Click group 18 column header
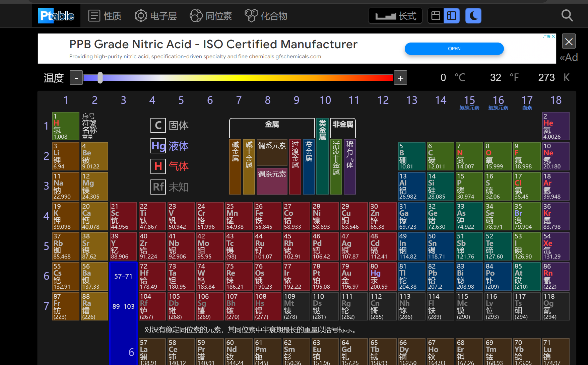 pyautogui.click(x=556, y=100)
